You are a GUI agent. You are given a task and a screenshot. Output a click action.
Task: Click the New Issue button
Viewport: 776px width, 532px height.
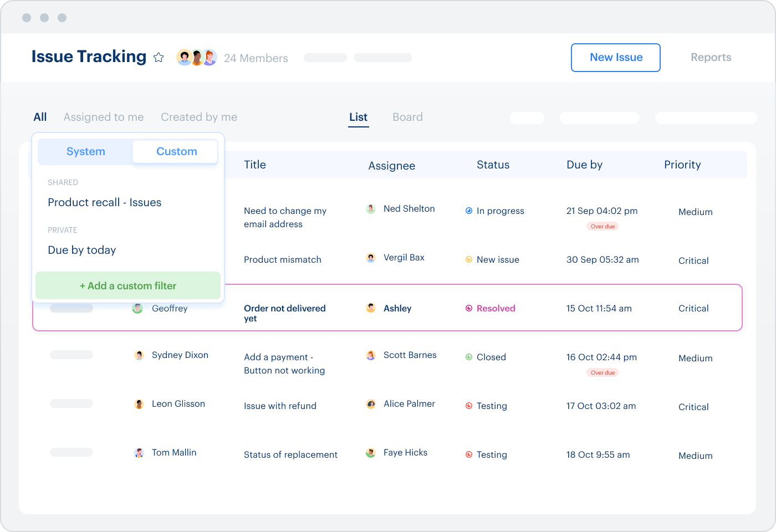(x=615, y=57)
